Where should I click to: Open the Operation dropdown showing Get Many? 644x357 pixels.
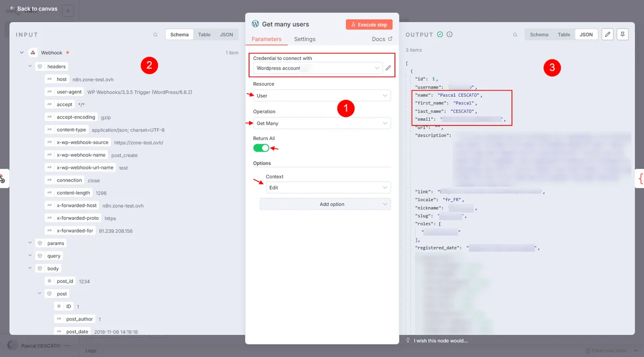(321, 123)
